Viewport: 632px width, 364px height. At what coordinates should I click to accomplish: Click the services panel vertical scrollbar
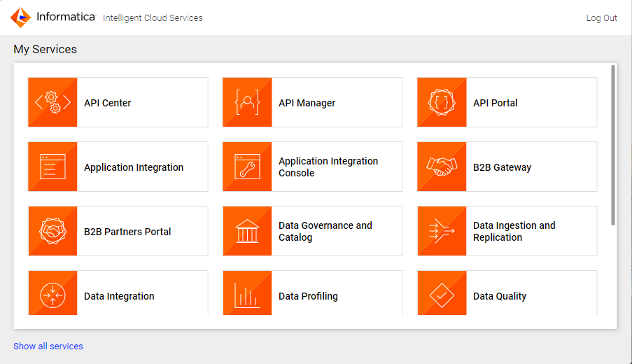pos(613,145)
